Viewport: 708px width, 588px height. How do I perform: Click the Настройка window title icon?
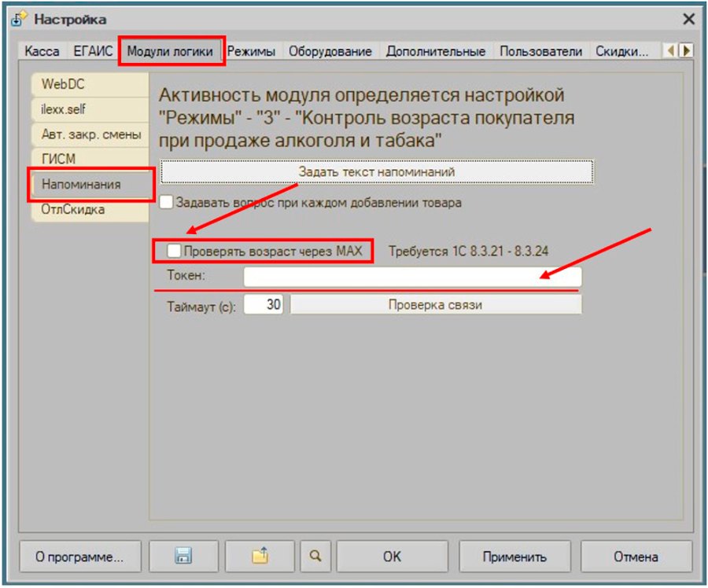(19, 20)
